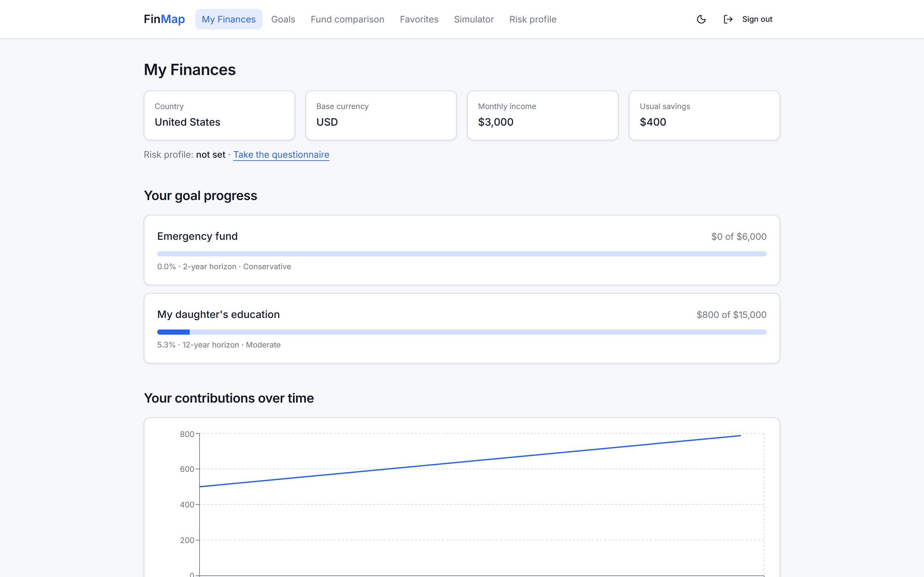This screenshot has width=924, height=577.
Task: Open Risk profile in navigation bar
Action: pyautogui.click(x=533, y=19)
